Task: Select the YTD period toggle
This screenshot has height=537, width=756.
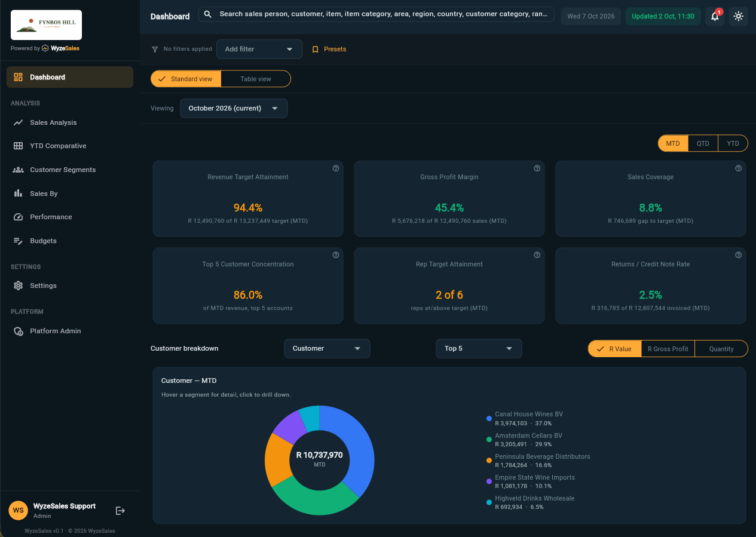Action: point(733,143)
